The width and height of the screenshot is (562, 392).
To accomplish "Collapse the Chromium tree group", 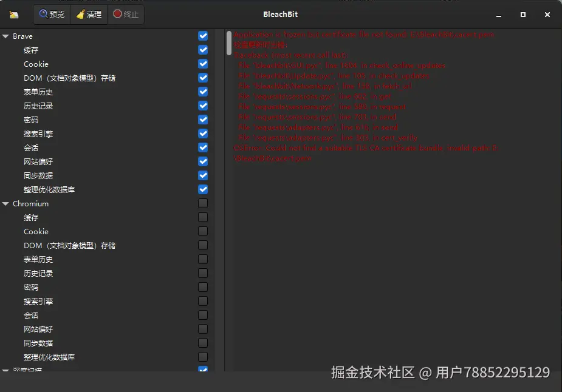I will [x=5, y=204].
